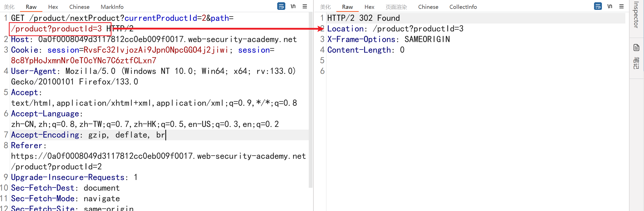Show non-printable characters in request editor
The width and height of the screenshot is (644, 211).
[293, 6]
